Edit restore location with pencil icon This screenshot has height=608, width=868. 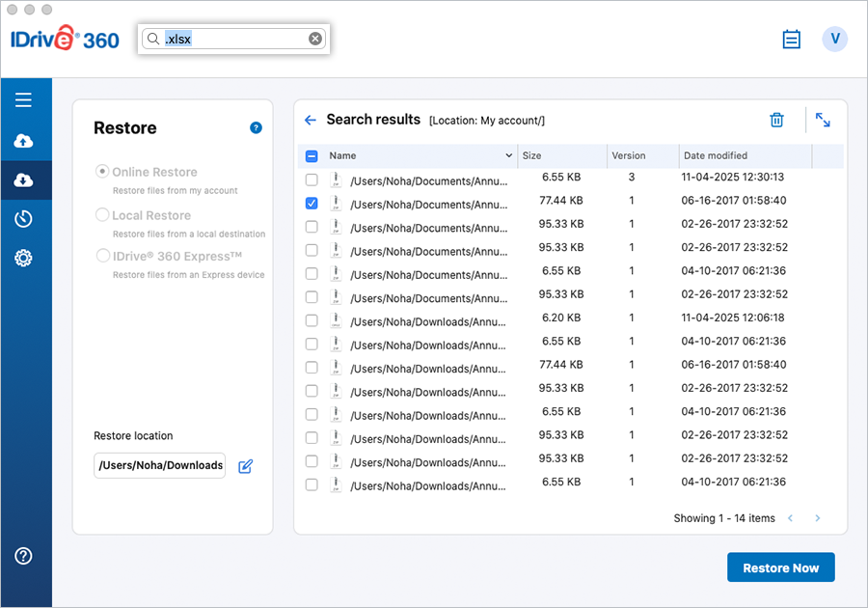[x=245, y=466]
